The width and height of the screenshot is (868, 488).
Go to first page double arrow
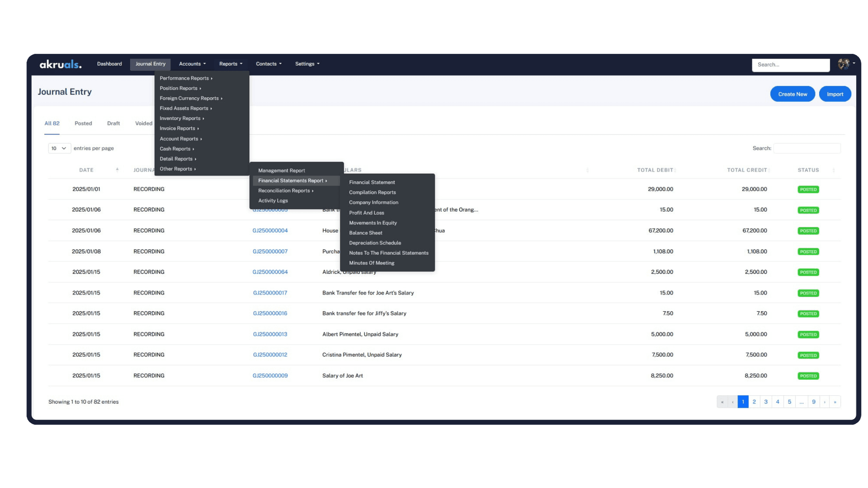click(722, 402)
